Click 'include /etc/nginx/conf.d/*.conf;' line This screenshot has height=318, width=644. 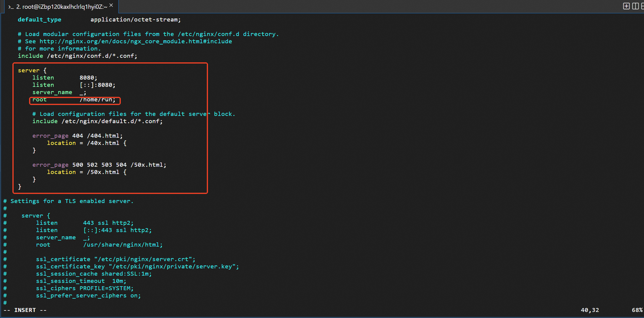(78, 56)
